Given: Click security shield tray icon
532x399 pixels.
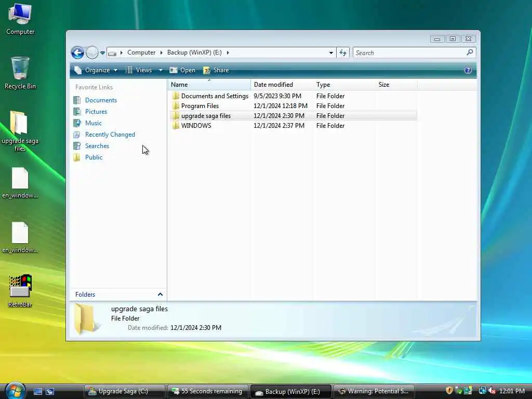Looking at the screenshot, I should (449, 391).
